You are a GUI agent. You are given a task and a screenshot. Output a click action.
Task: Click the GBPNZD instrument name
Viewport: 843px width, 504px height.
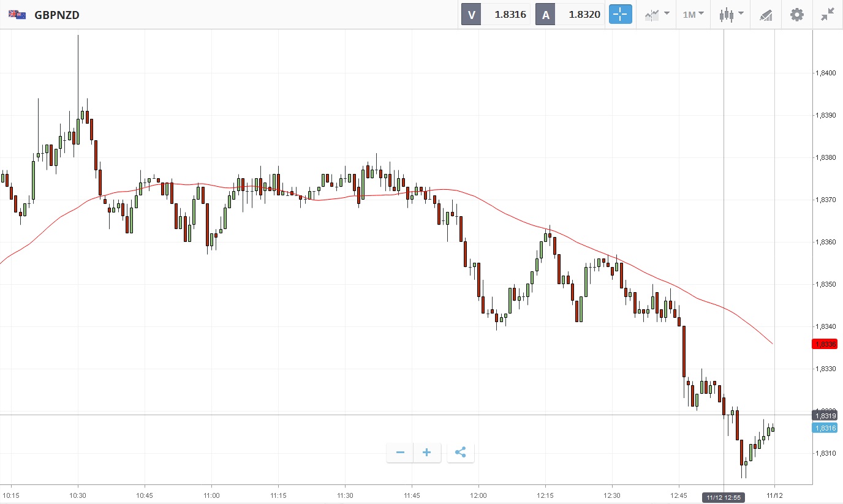coord(57,15)
